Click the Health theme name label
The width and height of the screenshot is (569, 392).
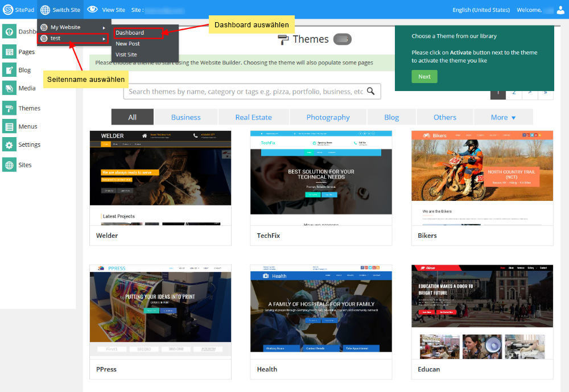(x=267, y=369)
